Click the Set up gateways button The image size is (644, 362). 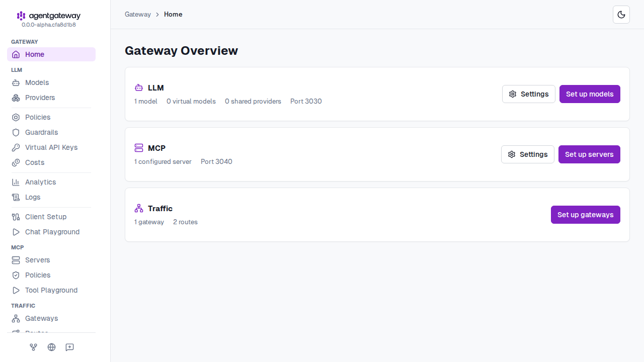click(586, 215)
